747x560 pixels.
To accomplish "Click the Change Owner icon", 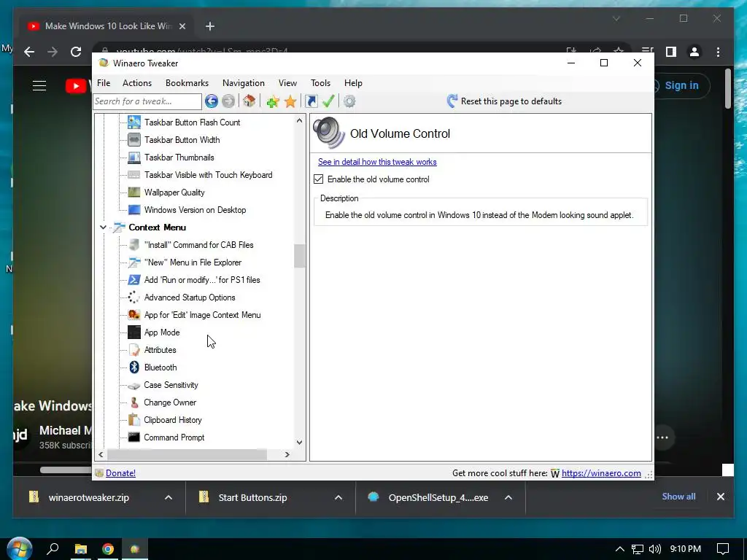I will tap(134, 402).
